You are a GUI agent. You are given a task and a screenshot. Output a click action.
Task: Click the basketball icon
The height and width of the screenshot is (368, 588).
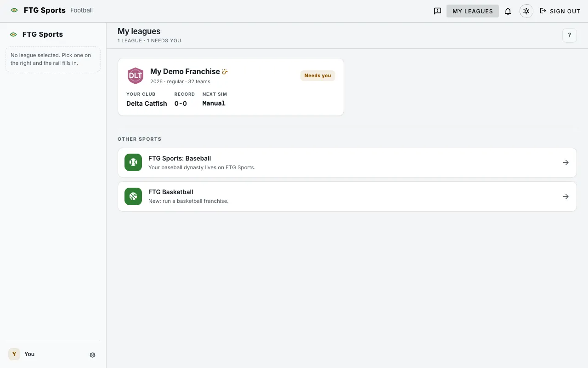(x=133, y=196)
